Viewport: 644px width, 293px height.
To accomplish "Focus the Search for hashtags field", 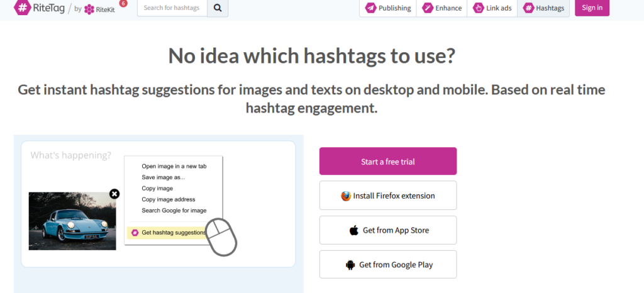I will pos(172,8).
